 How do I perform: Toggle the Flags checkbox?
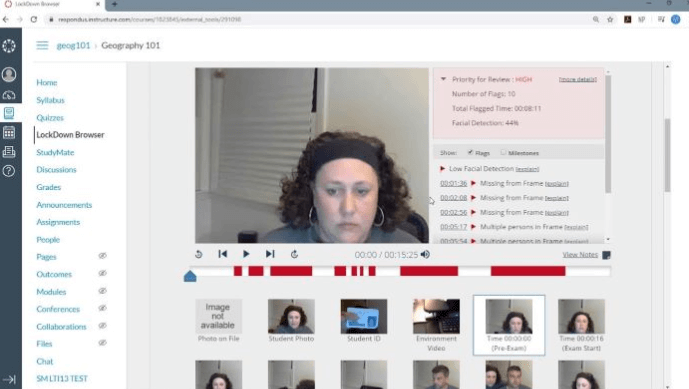(x=470, y=152)
